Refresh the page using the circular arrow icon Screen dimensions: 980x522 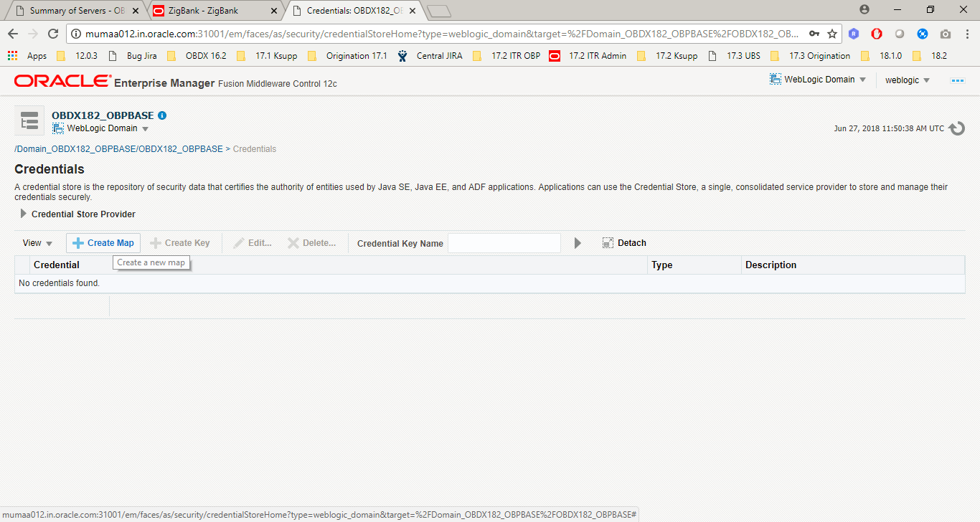956,129
